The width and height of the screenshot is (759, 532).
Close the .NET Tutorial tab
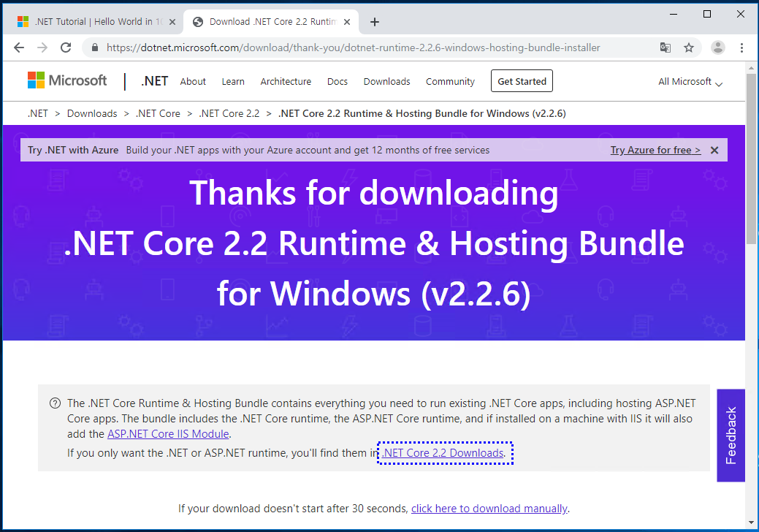click(172, 22)
